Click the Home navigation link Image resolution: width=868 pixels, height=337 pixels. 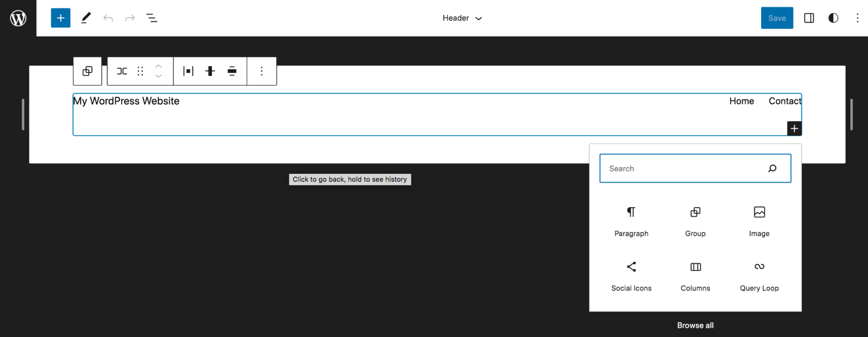[742, 101]
